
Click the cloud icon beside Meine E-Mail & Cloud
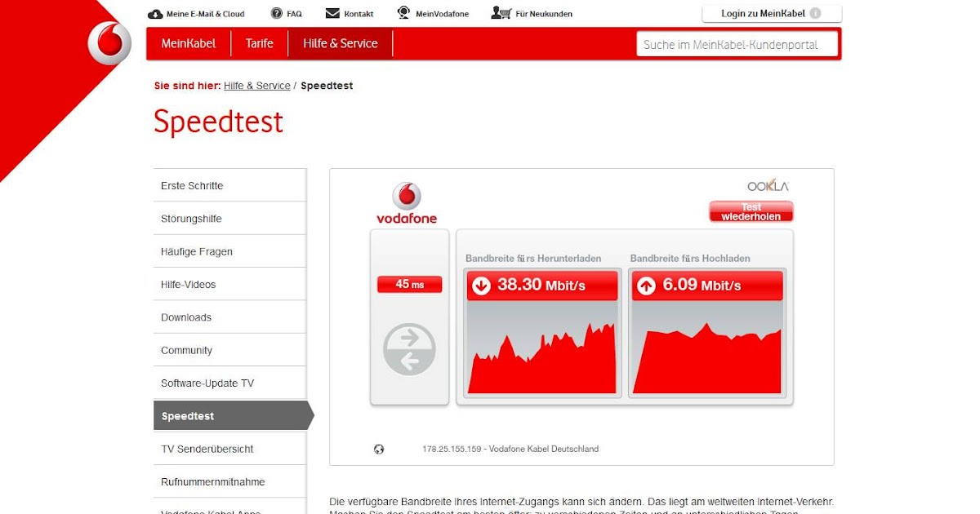tap(155, 14)
